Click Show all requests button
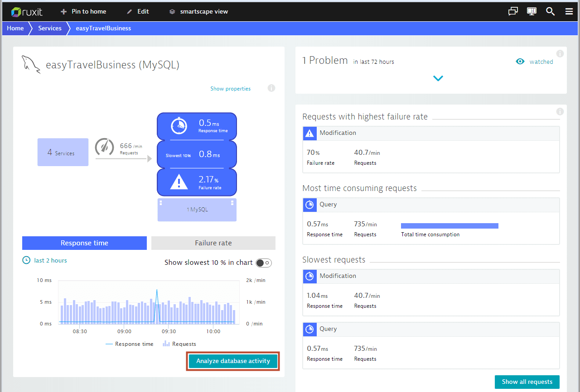580x392 pixels. click(527, 382)
